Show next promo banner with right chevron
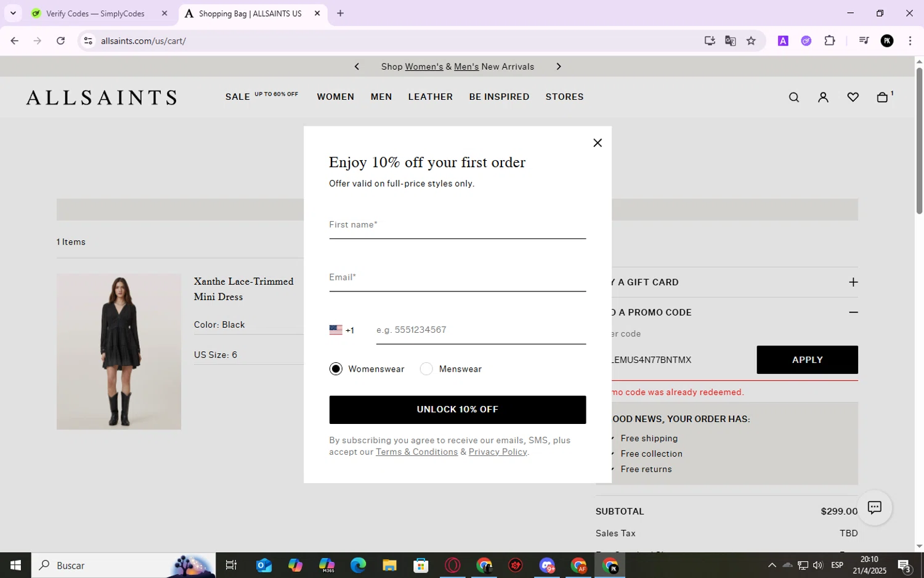This screenshot has height=578, width=924. 559,67
